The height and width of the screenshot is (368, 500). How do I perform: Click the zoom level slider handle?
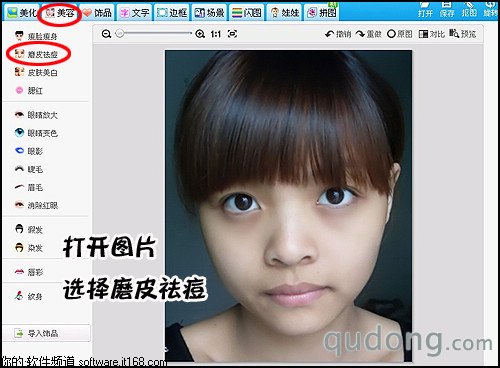click(120, 33)
